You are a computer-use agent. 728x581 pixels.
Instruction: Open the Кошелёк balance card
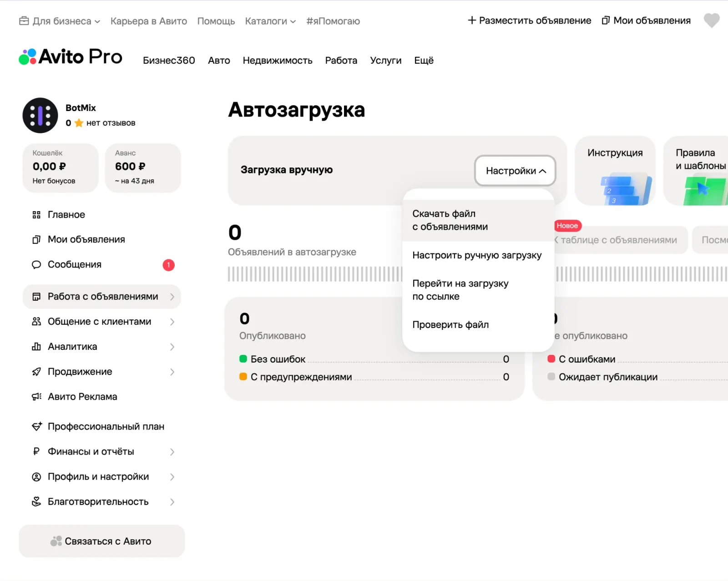(x=61, y=168)
